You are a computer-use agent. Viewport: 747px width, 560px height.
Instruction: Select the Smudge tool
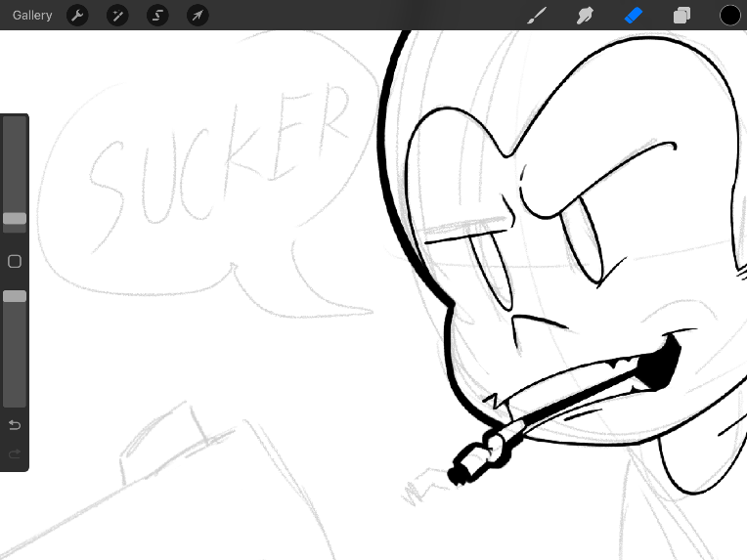coord(585,16)
